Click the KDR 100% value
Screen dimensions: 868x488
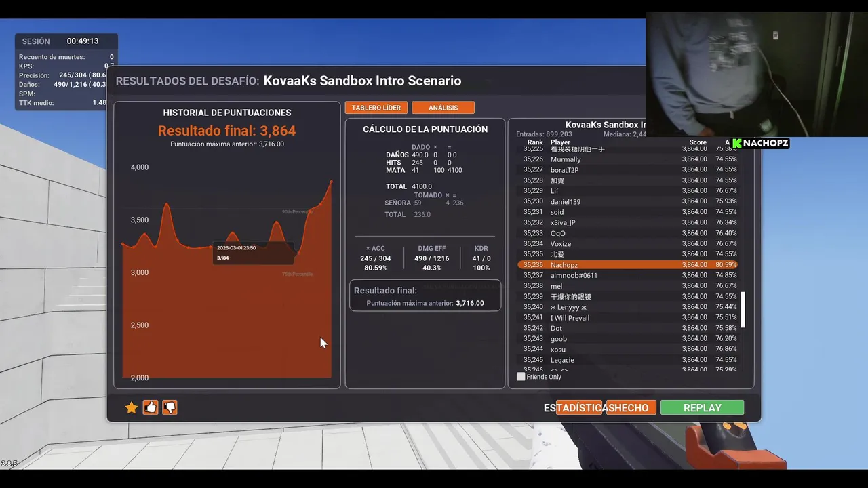(481, 268)
